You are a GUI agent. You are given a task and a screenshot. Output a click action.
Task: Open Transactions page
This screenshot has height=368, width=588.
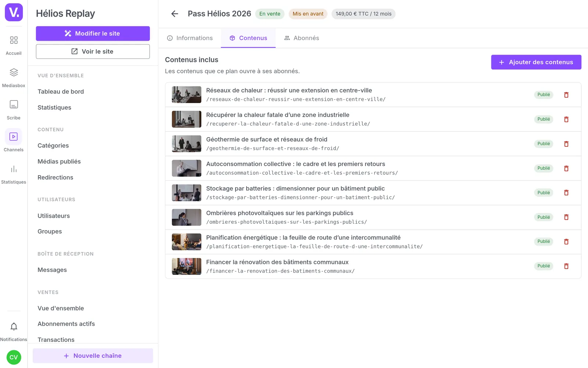56,340
